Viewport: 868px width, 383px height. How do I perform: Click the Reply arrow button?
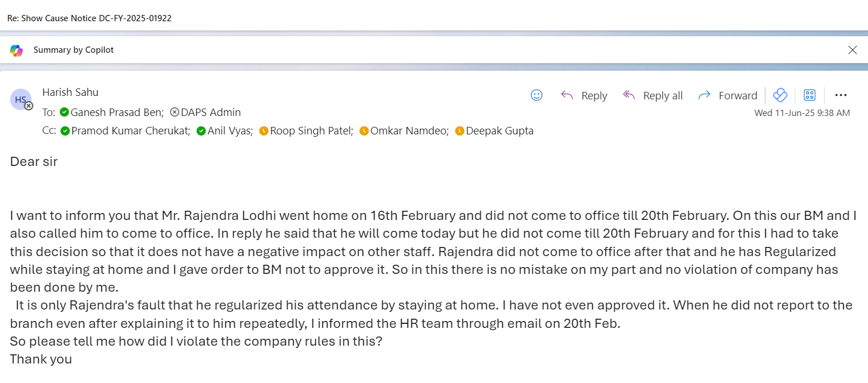584,95
